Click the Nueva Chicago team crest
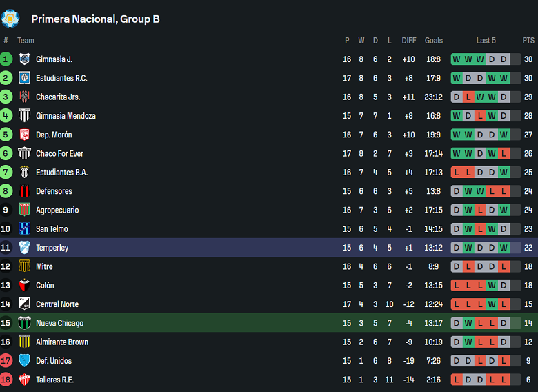This screenshot has height=392, width=538. point(25,323)
